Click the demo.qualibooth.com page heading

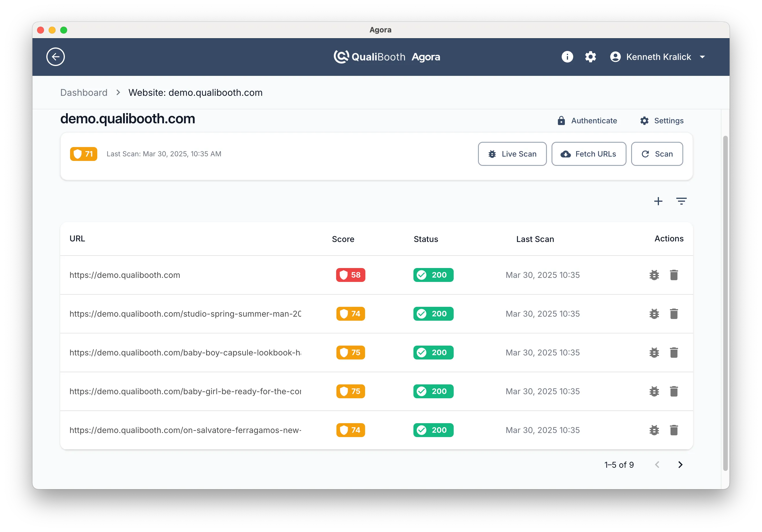[127, 119]
